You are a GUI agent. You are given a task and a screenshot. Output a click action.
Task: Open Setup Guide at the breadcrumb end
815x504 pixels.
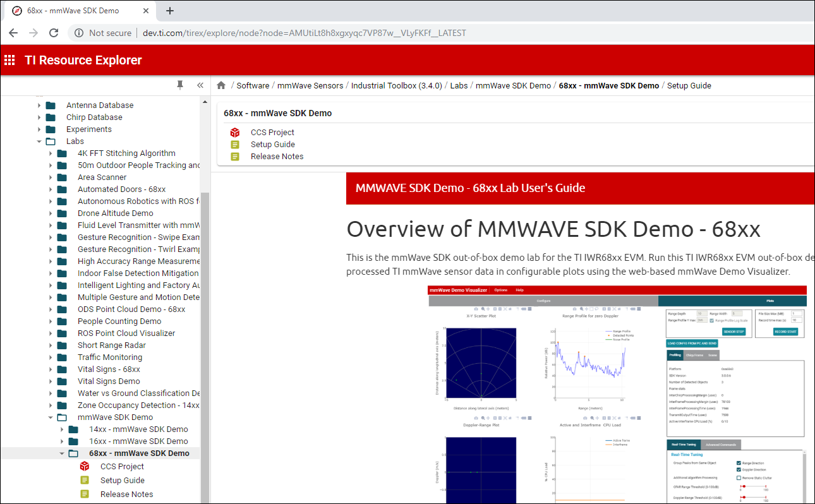[689, 86]
